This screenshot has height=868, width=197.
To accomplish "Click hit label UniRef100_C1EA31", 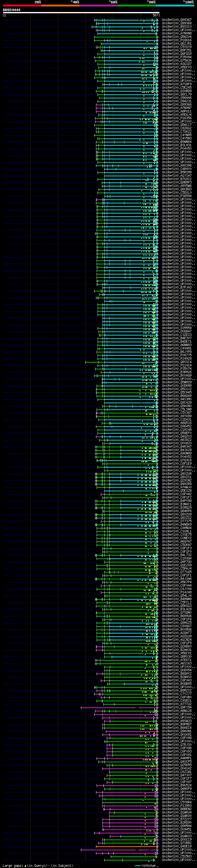I will pyautogui.click(x=177, y=419).
